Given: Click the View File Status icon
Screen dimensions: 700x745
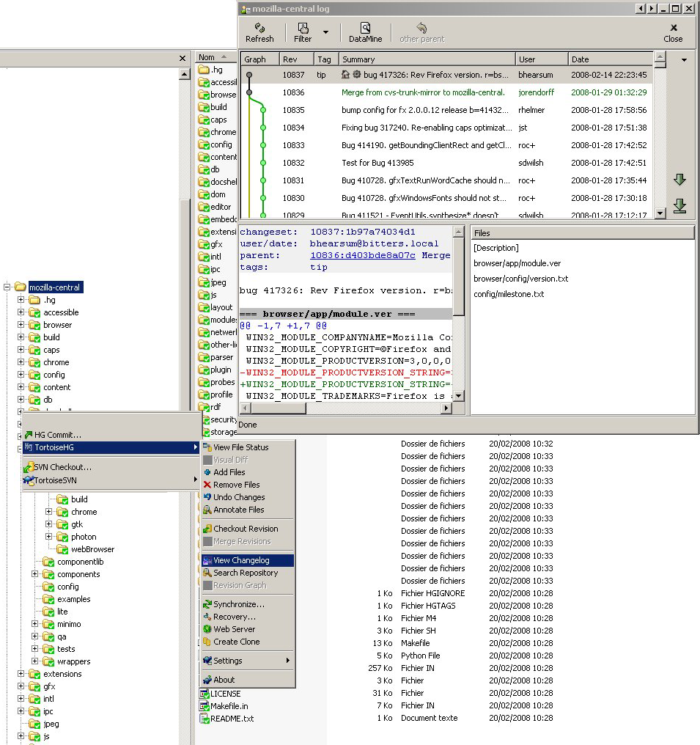Looking at the screenshot, I should pyautogui.click(x=207, y=447).
